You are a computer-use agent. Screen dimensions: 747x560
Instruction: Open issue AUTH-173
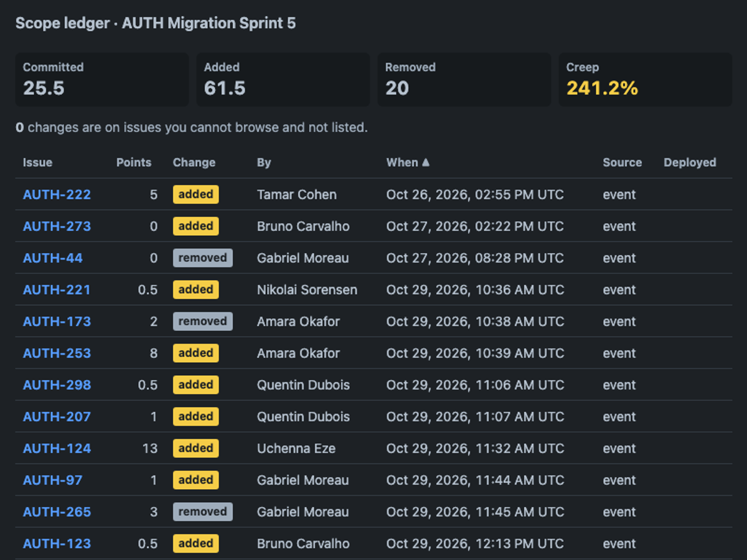tap(57, 322)
